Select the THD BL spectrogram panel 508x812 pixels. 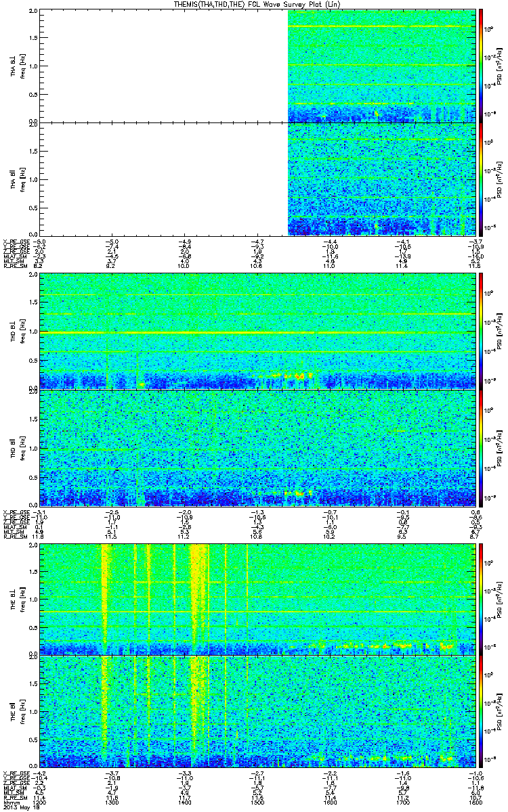[257, 330]
